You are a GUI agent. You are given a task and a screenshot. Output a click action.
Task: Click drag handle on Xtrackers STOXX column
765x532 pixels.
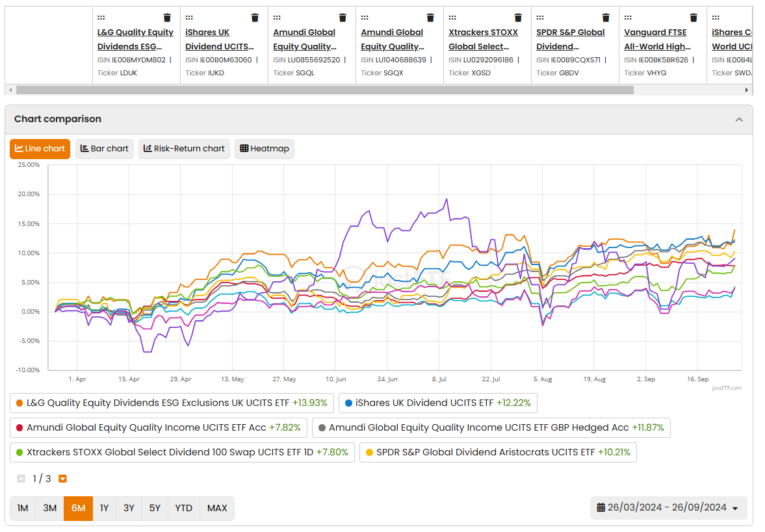(452, 18)
